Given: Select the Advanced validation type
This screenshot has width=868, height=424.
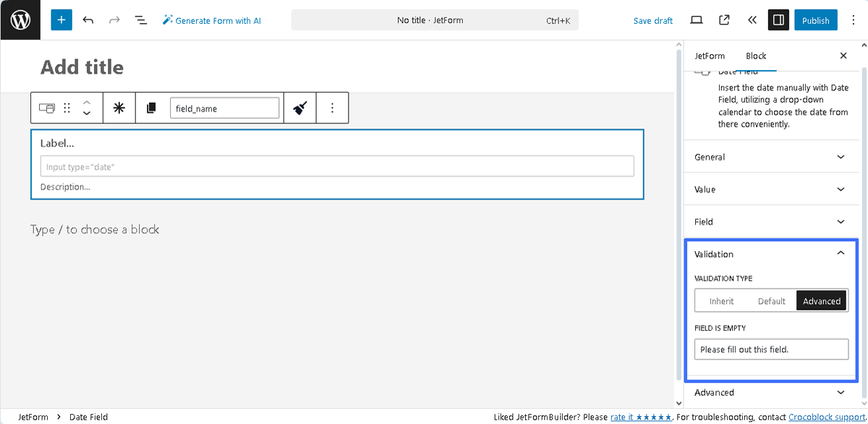Looking at the screenshot, I should pos(822,300).
